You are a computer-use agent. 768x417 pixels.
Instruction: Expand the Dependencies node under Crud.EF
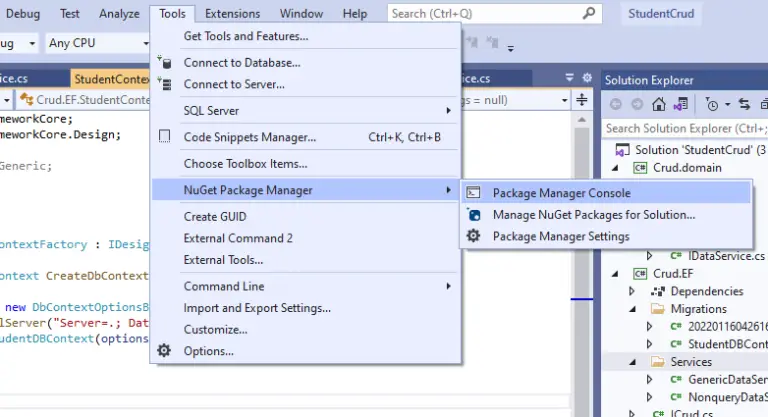[x=632, y=291]
